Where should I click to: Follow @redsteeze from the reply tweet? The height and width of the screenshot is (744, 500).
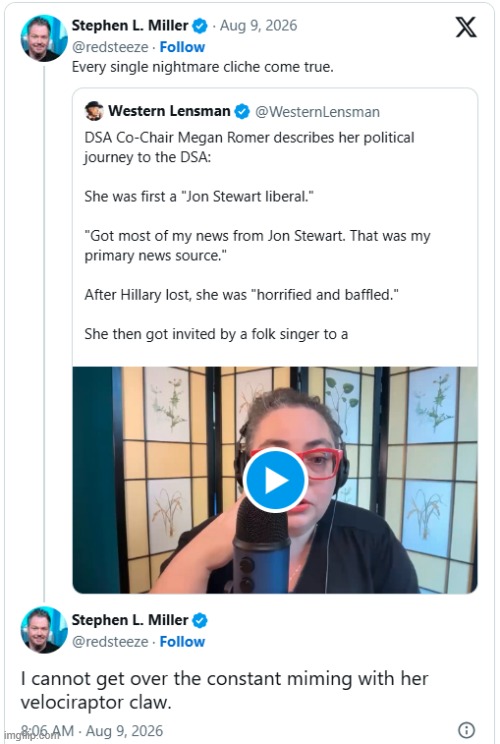(182, 642)
